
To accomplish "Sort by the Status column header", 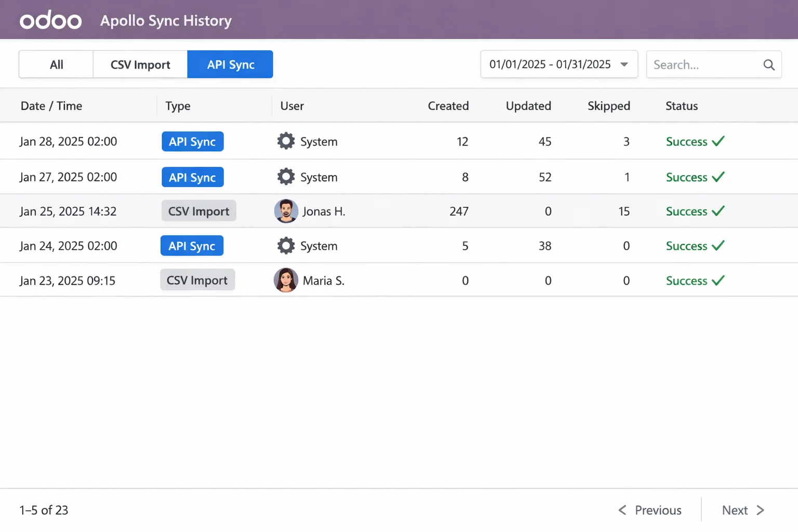I will tap(682, 105).
